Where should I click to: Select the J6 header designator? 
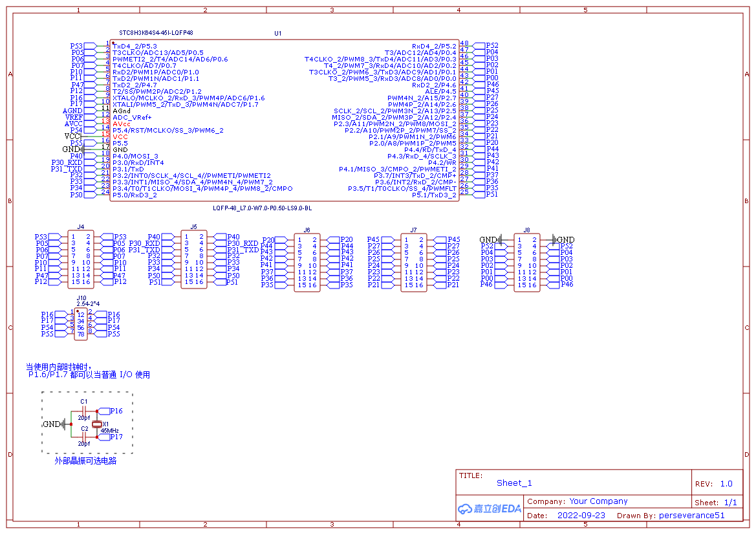[x=307, y=230]
